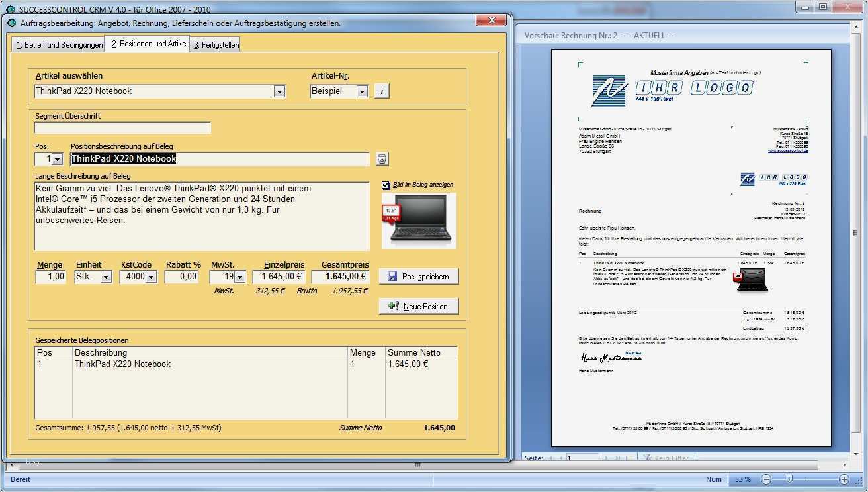This screenshot has width=868, height=492.
Task: Click the Kein Filter icon below the preview
Action: tap(647, 458)
